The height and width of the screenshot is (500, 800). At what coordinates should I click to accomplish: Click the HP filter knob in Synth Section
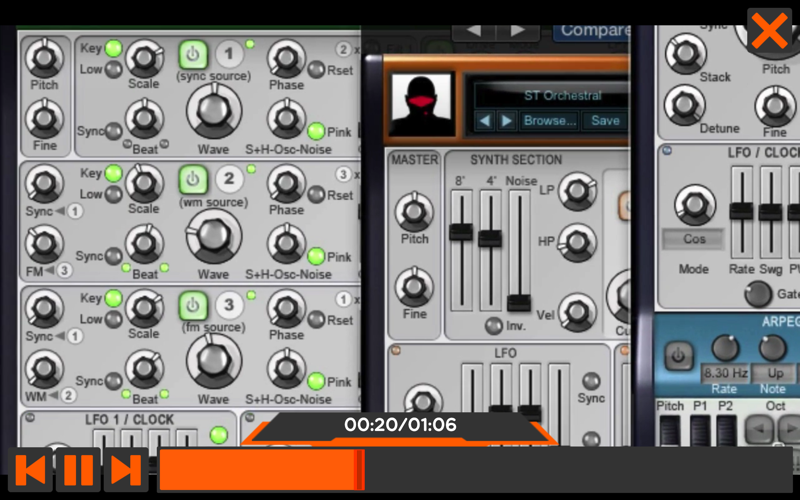click(577, 242)
